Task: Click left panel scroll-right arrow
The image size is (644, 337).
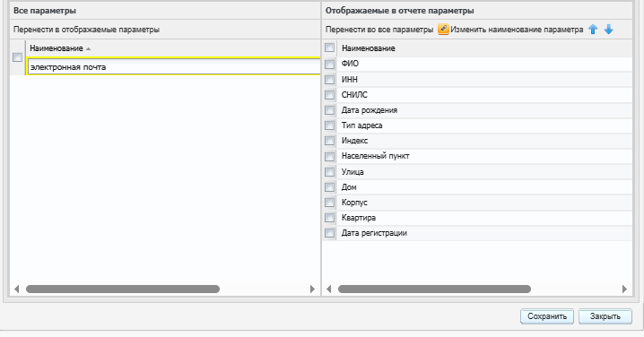Action: [312, 289]
